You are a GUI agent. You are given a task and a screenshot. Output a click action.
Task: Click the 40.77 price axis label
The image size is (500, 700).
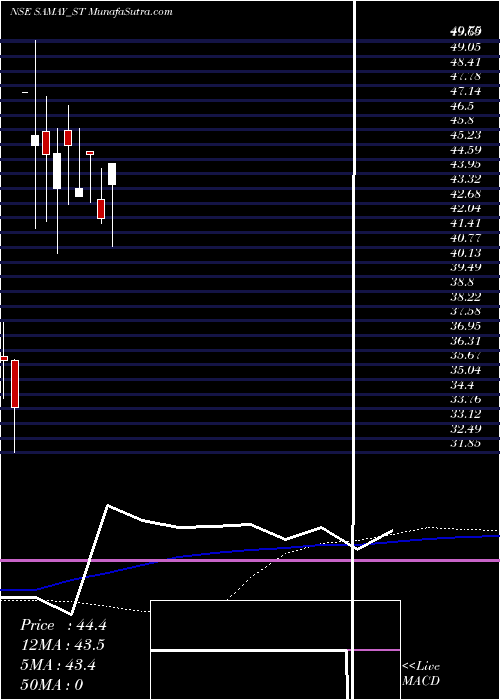[x=466, y=238]
